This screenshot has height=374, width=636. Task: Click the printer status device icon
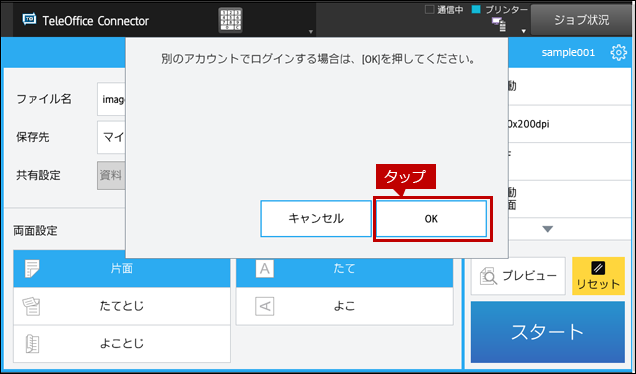[499, 24]
